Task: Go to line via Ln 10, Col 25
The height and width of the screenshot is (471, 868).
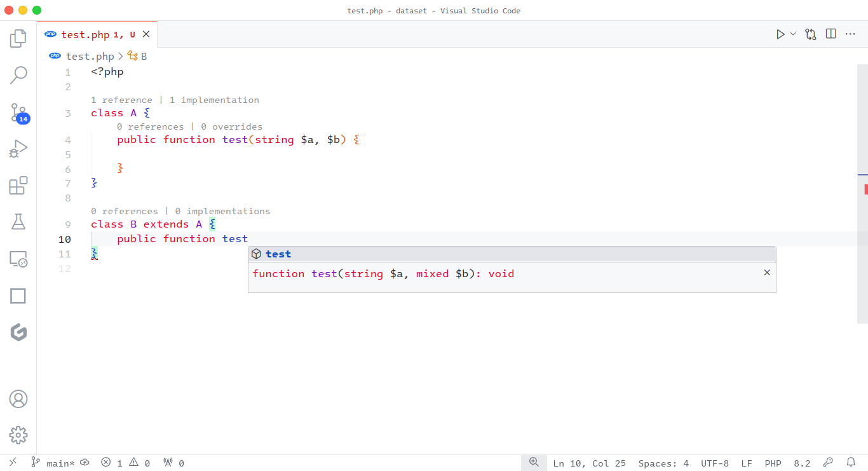Action: coord(590,463)
